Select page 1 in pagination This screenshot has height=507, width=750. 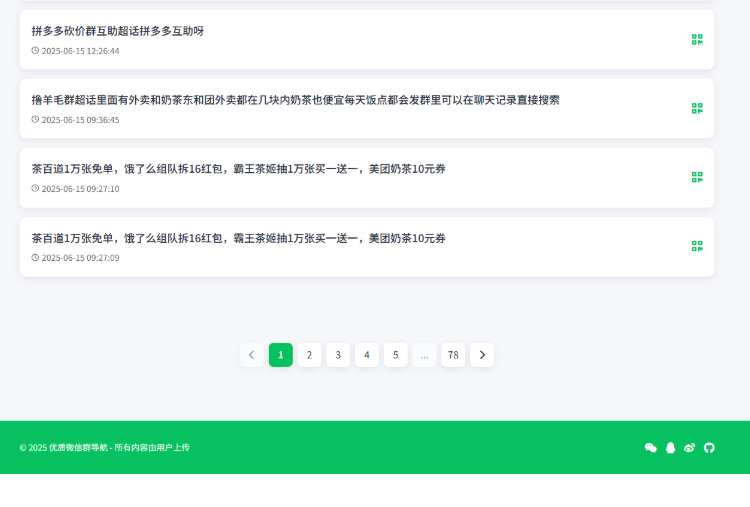coord(281,355)
